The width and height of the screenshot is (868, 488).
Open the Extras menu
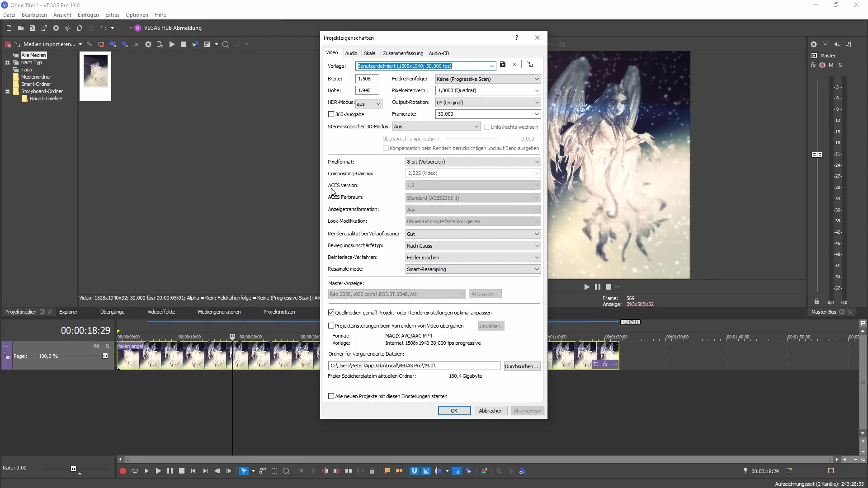click(112, 15)
